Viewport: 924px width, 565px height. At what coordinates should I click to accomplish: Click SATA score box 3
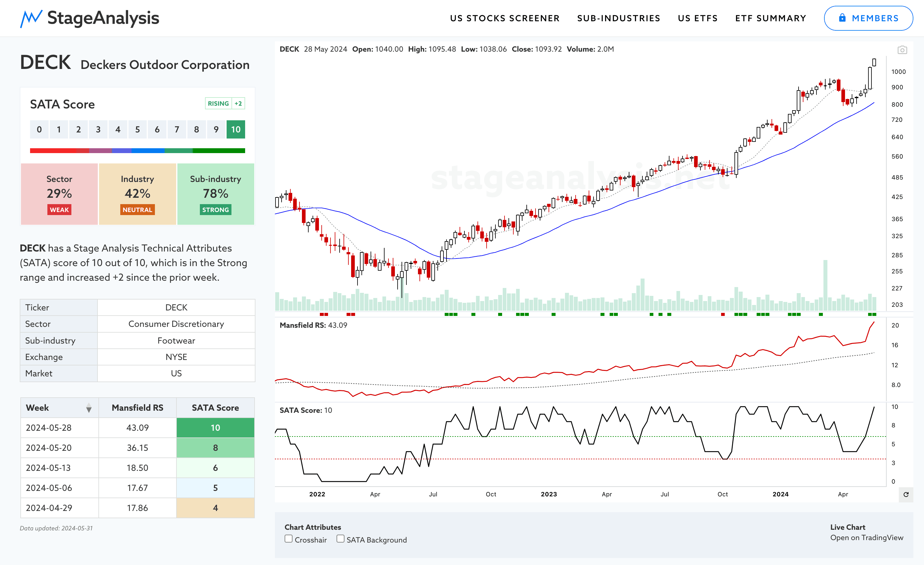click(98, 129)
